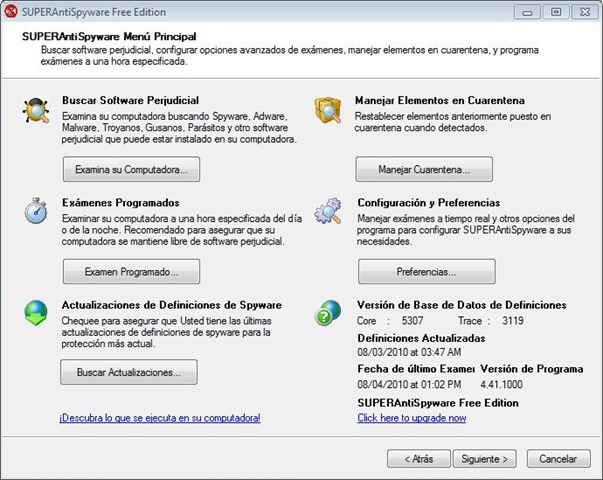Click the gears preferences icon
The width and height of the screenshot is (603, 480).
click(328, 210)
